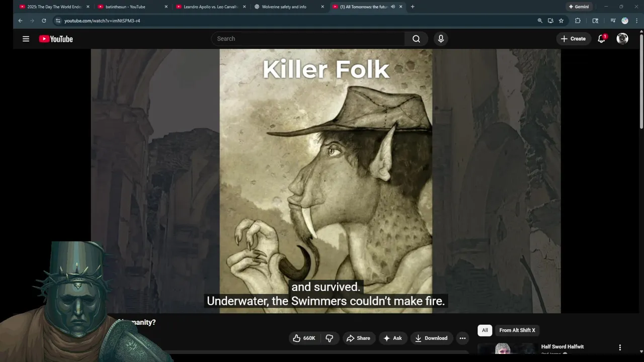Viewport: 644px width, 362px height.
Task: Open the Chrome profile avatar
Action: tap(625, 21)
